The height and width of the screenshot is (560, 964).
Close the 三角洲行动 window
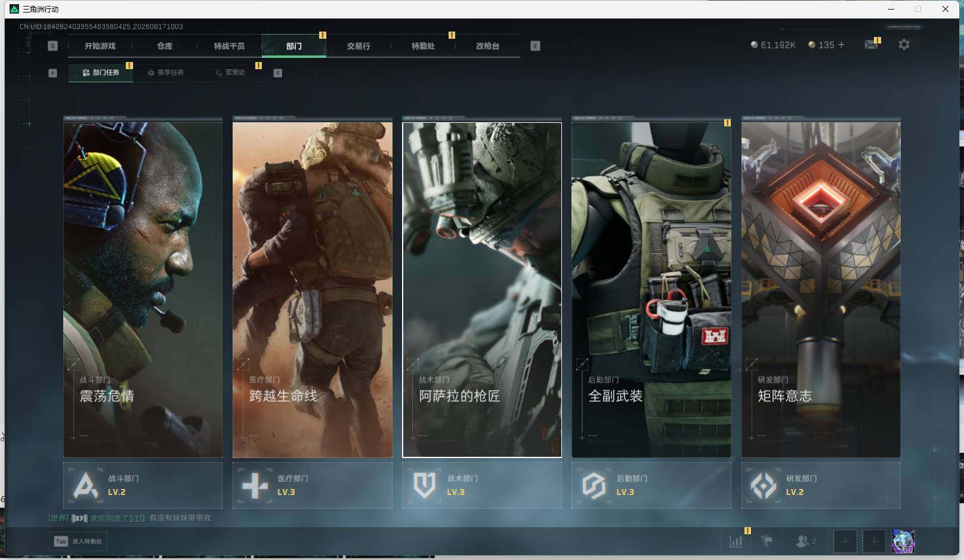(x=946, y=9)
